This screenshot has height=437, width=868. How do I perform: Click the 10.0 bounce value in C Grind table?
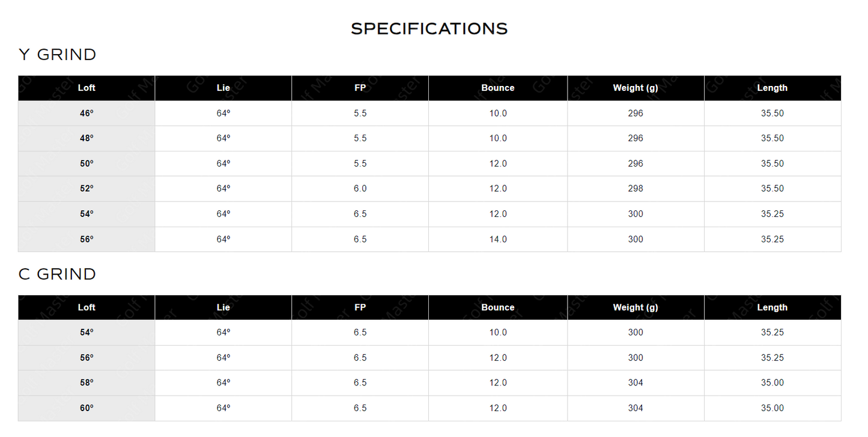tap(497, 332)
